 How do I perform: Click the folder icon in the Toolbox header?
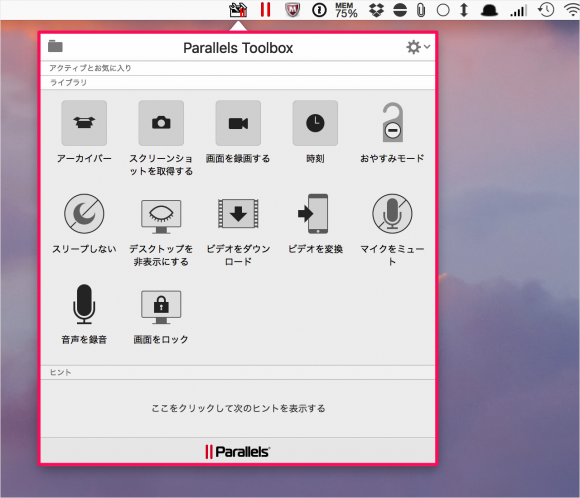pos(55,46)
